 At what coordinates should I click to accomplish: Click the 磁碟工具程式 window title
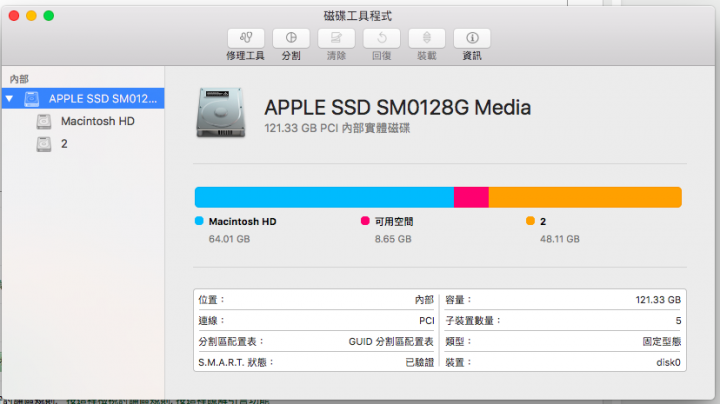[358, 16]
